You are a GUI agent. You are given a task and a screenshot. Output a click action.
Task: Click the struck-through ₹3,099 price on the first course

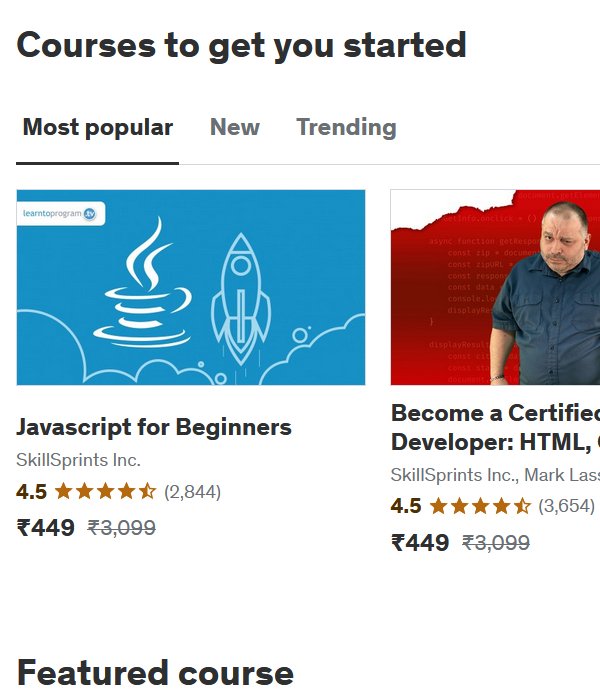(x=121, y=528)
